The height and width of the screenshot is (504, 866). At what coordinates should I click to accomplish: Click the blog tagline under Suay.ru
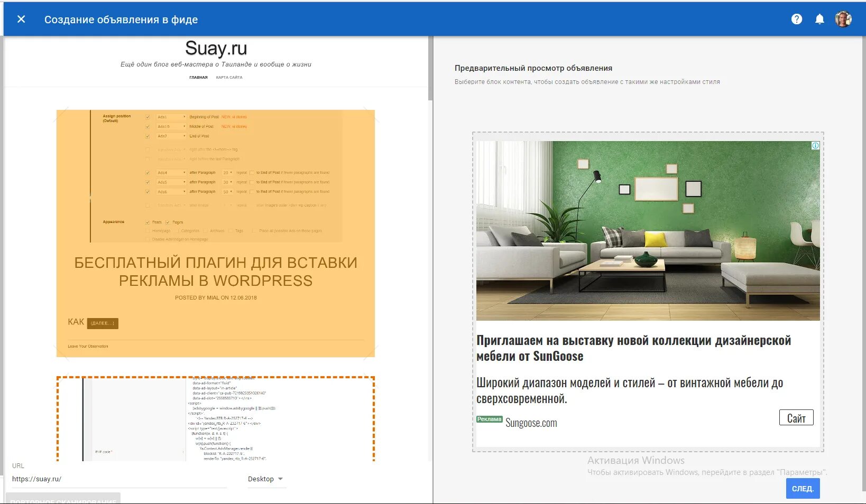click(216, 64)
